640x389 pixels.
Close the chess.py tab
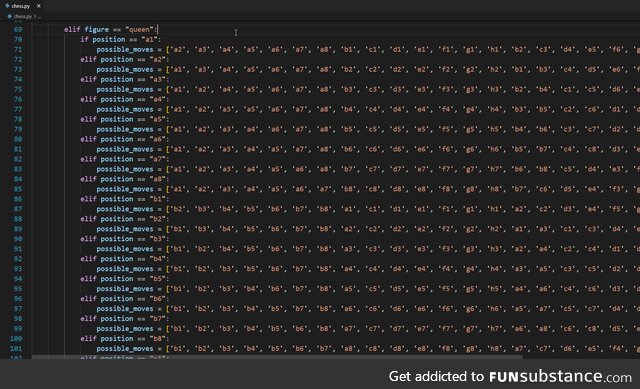(39, 6)
